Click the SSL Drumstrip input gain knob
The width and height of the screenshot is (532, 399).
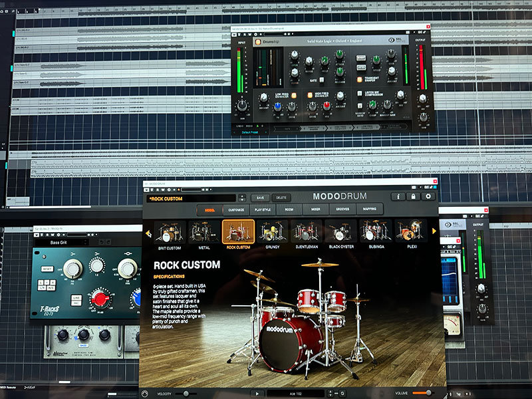coord(242,106)
